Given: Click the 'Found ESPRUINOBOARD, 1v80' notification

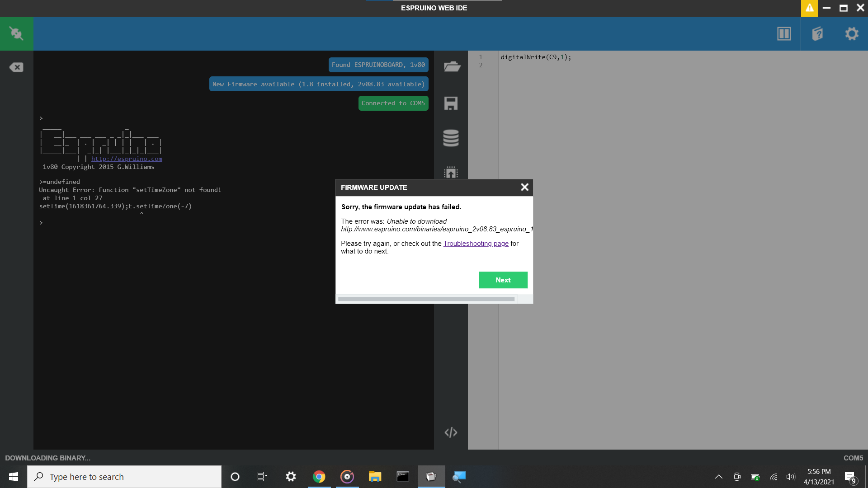Looking at the screenshot, I should (x=378, y=65).
